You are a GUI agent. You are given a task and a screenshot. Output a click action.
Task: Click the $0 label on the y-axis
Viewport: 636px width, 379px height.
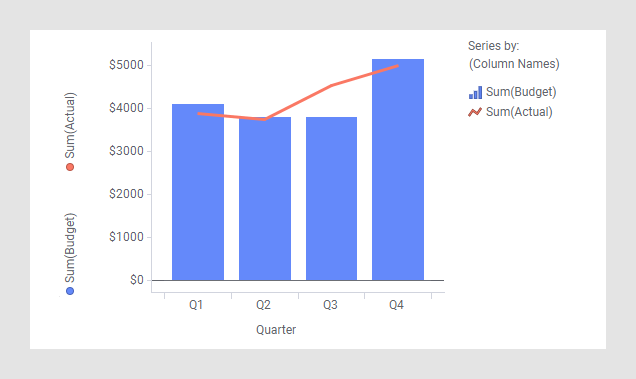137,280
